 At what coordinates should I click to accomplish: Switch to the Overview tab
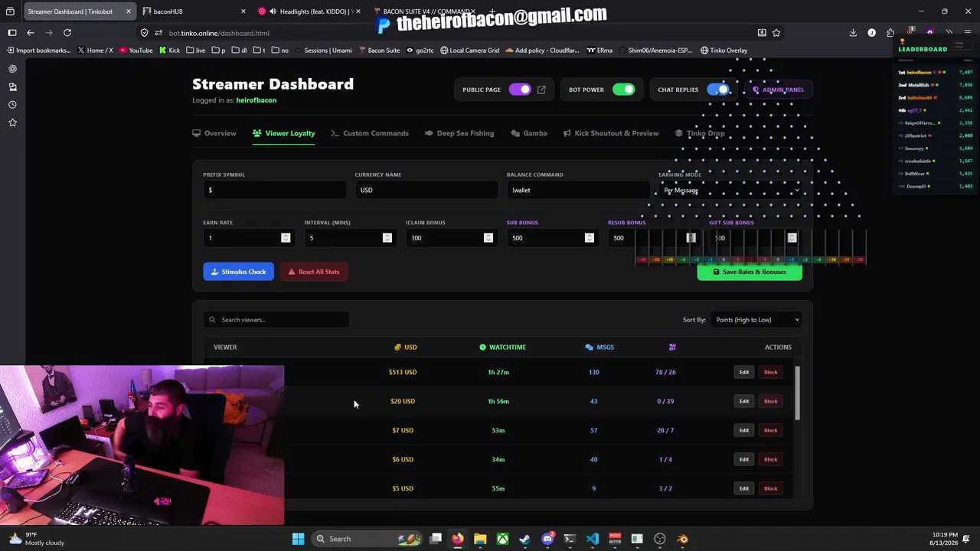tap(214, 133)
